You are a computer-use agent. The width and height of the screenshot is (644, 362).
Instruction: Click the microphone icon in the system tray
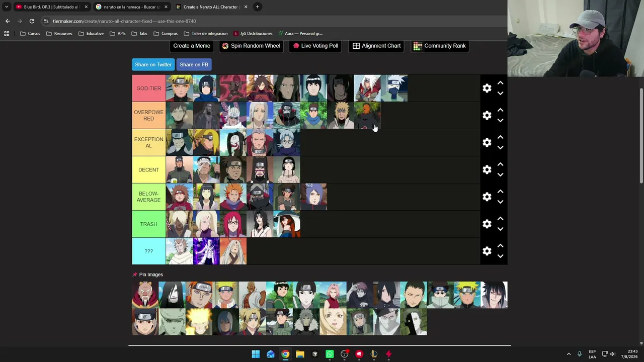(580, 354)
